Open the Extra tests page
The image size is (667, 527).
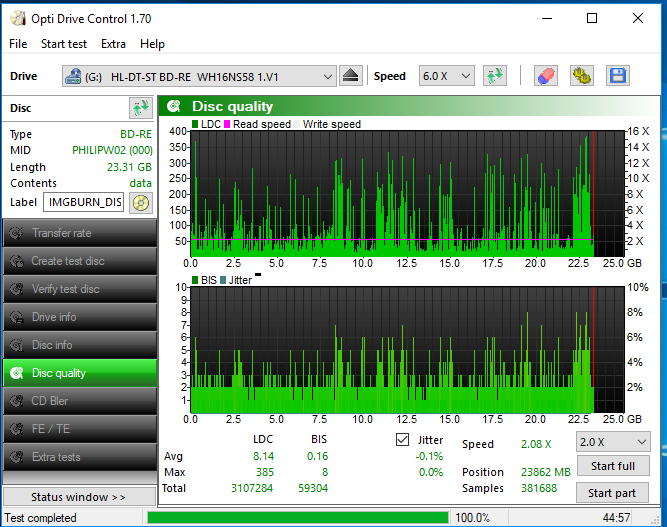tap(80, 457)
